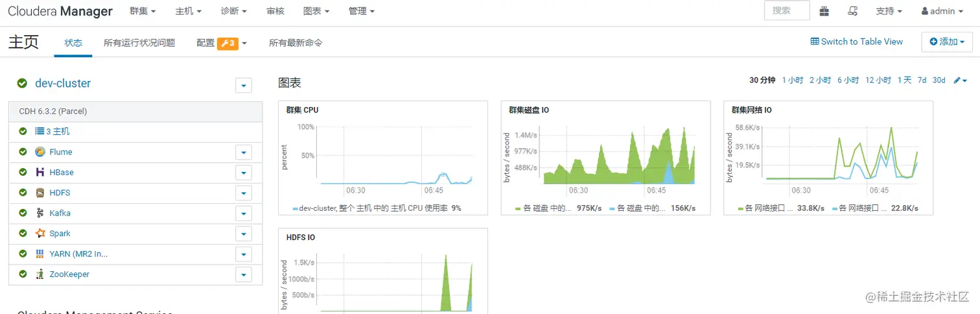The height and width of the screenshot is (314, 980).
Task: Open Spark actions dropdown
Action: 243,234
